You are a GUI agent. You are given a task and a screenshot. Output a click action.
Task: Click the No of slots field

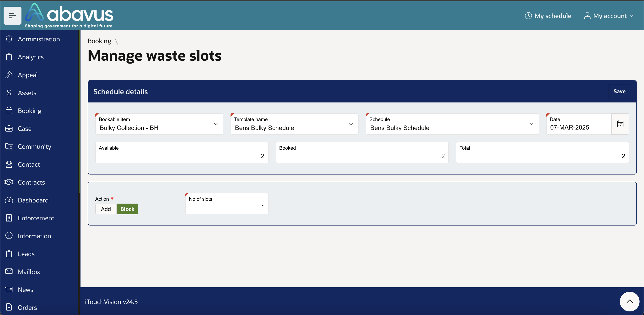(227, 206)
